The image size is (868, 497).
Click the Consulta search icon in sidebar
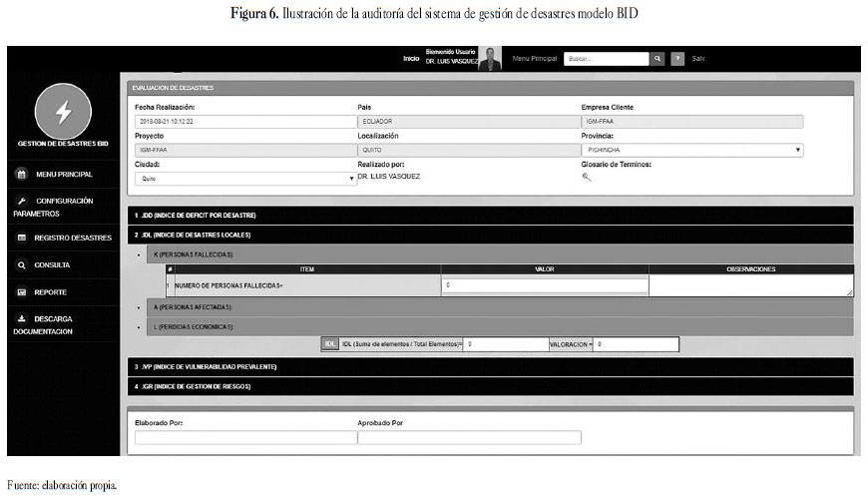click(x=22, y=265)
